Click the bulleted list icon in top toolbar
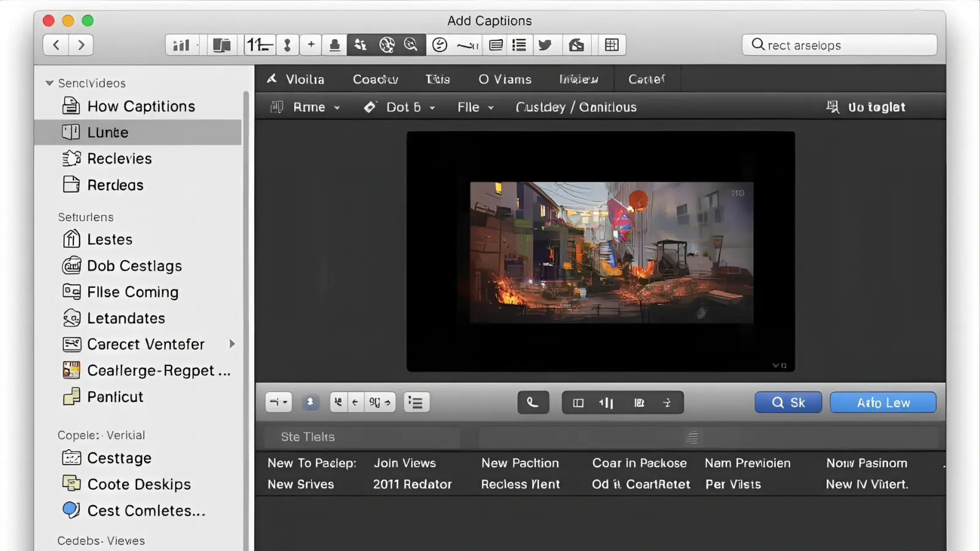980x551 pixels. pyautogui.click(x=519, y=45)
